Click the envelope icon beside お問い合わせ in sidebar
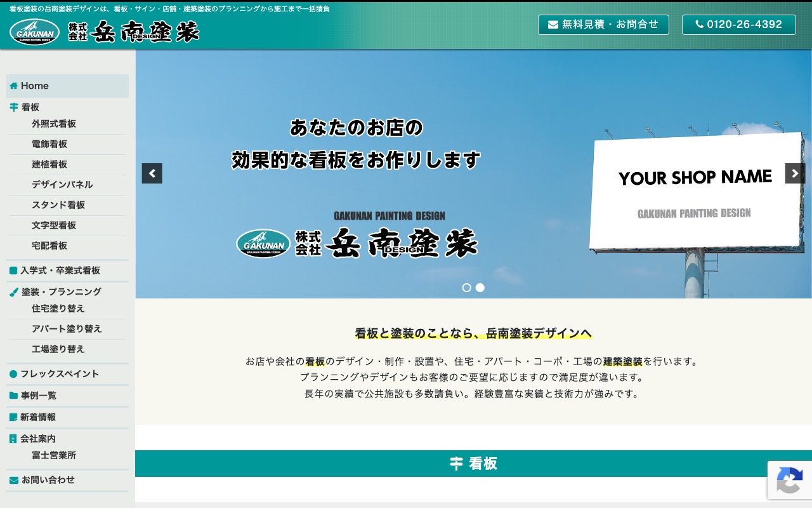The image size is (812, 508). 14,480
